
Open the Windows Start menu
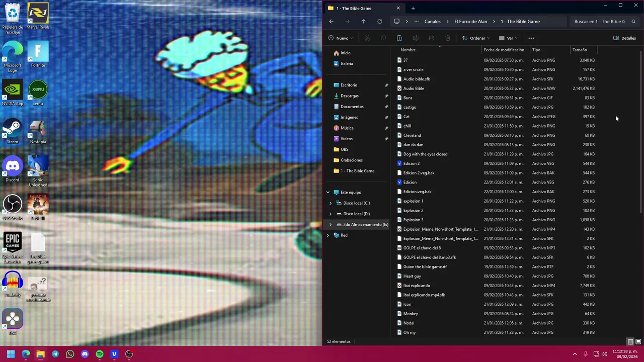tap(11, 354)
